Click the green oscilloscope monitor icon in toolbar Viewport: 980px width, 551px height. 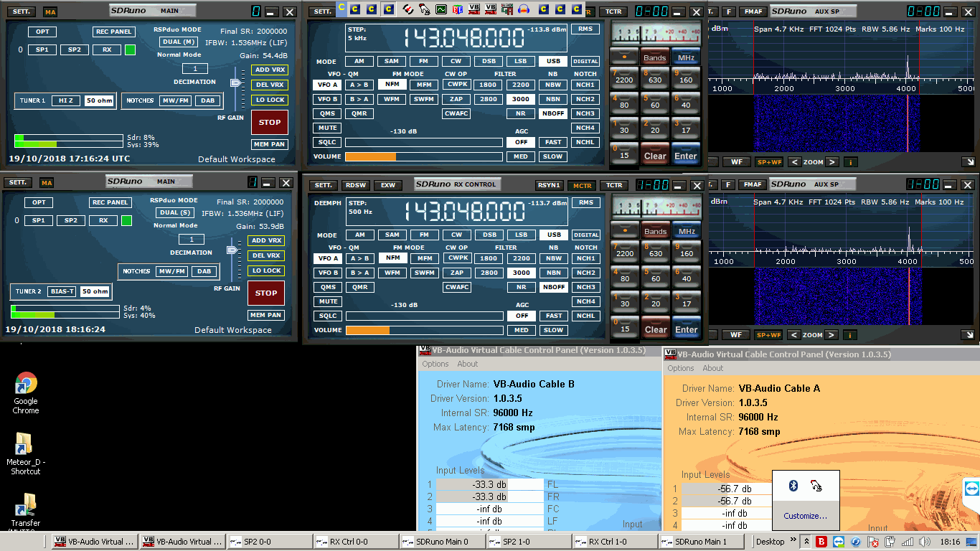441,9
